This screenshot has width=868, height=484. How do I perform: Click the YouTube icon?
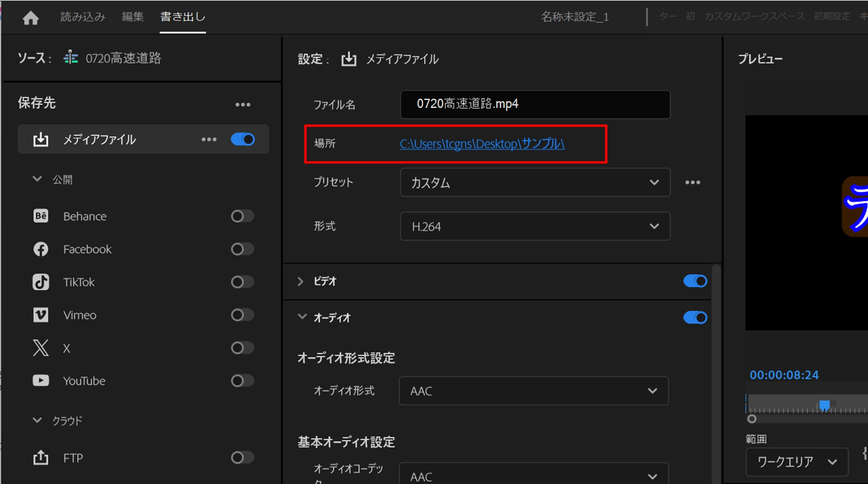(41, 381)
